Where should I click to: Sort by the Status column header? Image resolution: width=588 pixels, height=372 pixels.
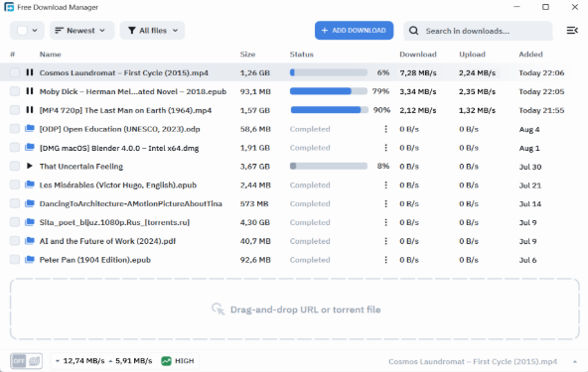301,55
